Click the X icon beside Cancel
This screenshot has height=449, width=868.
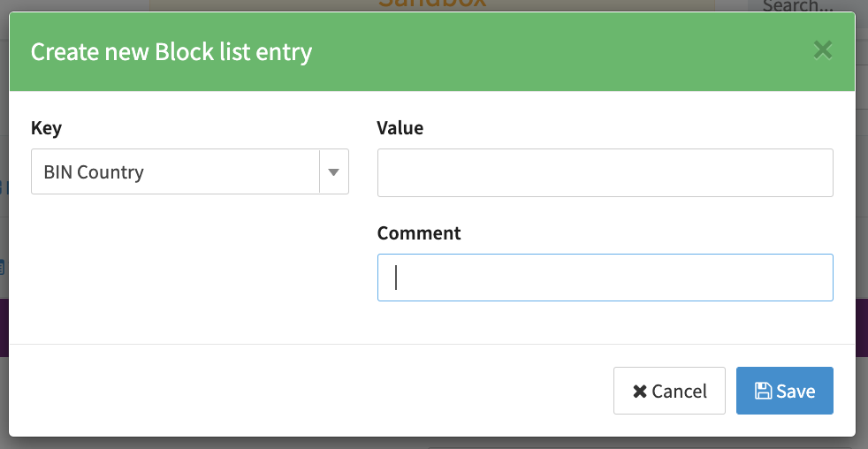(x=640, y=391)
